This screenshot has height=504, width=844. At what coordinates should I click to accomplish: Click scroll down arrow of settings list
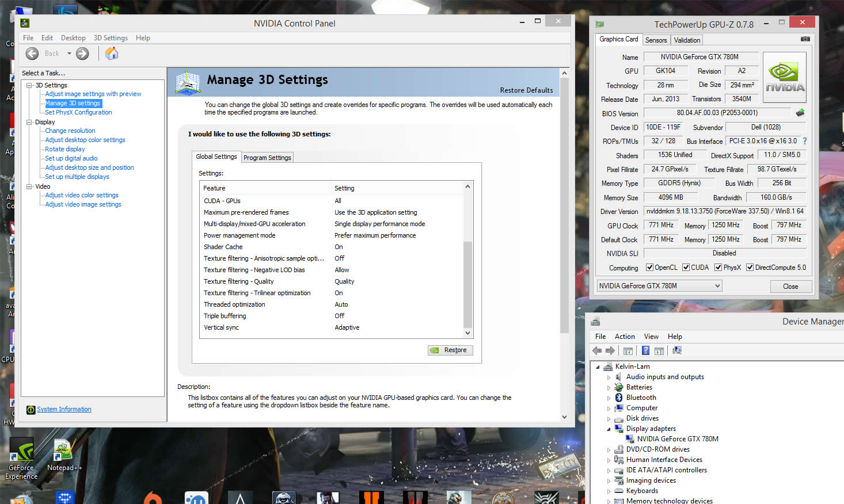(467, 333)
